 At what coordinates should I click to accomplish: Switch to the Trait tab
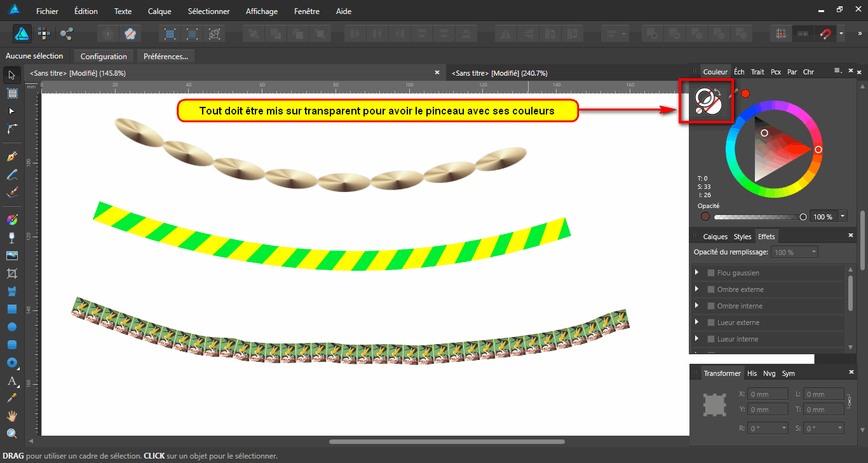[x=757, y=72]
